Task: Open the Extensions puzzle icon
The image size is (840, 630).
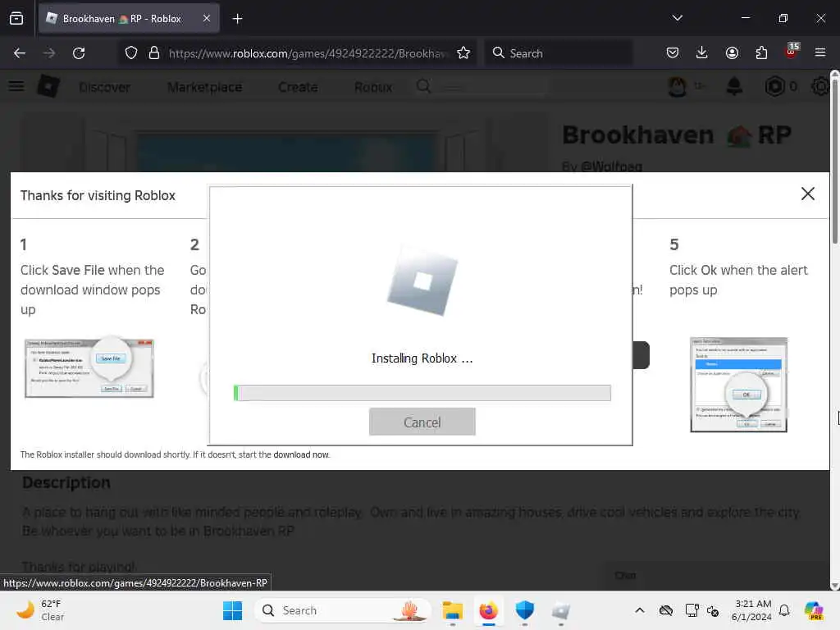Action: pyautogui.click(x=761, y=52)
